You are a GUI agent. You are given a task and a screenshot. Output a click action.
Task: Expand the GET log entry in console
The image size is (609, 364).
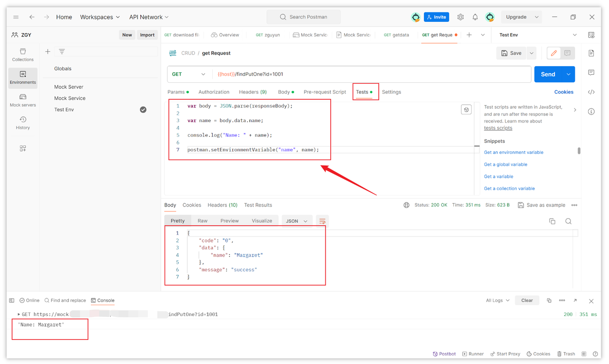tap(19, 315)
